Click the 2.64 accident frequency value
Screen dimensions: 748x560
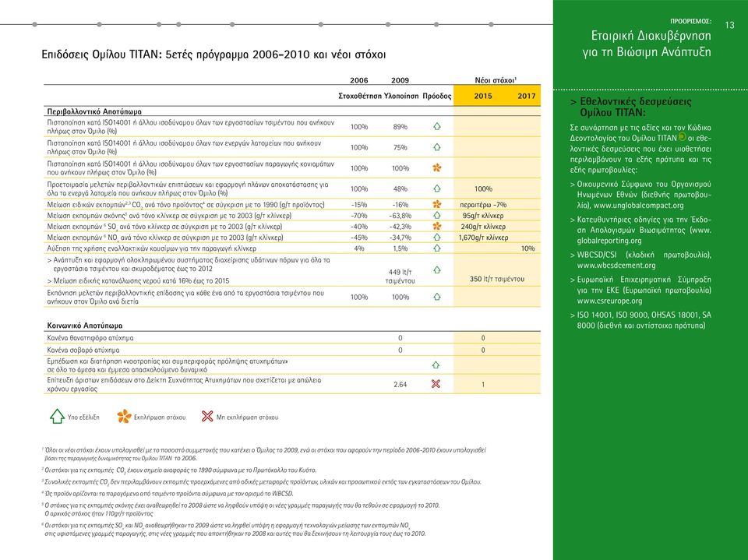coord(400,385)
